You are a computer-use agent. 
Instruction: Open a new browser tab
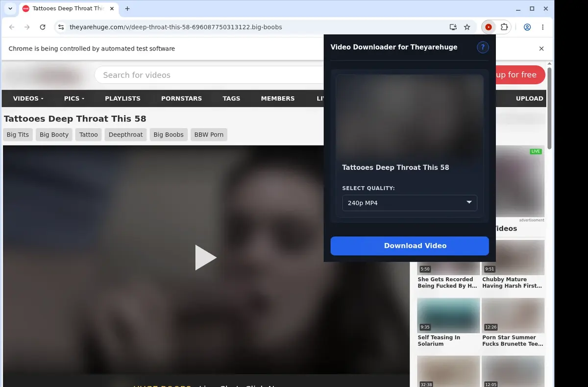click(x=127, y=9)
